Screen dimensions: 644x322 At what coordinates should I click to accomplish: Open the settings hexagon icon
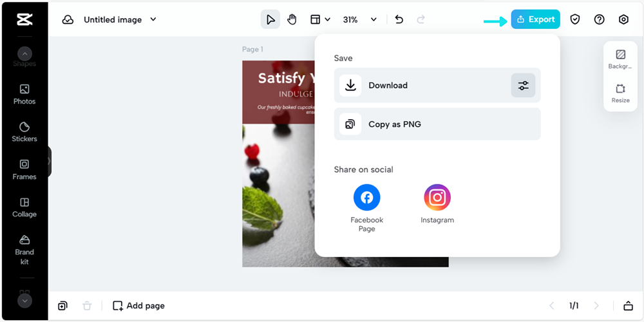(623, 19)
